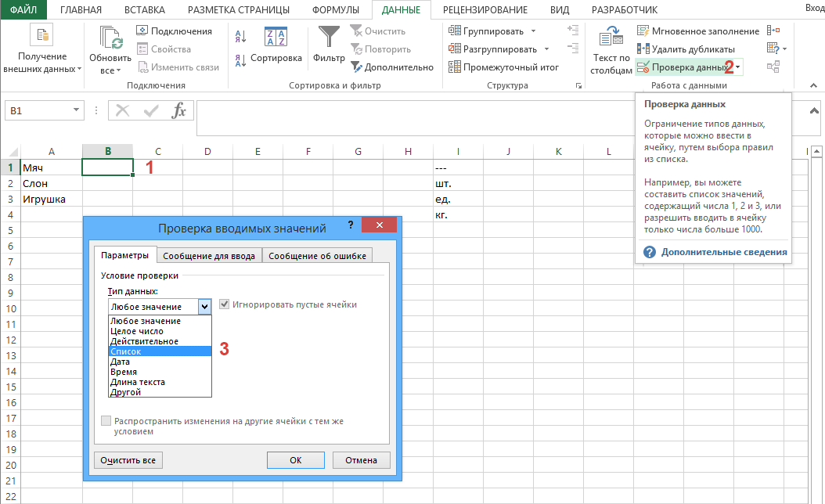Viewport: 825px width, 504px height.
Task: Clear filter with Очистить
Action: 378,31
